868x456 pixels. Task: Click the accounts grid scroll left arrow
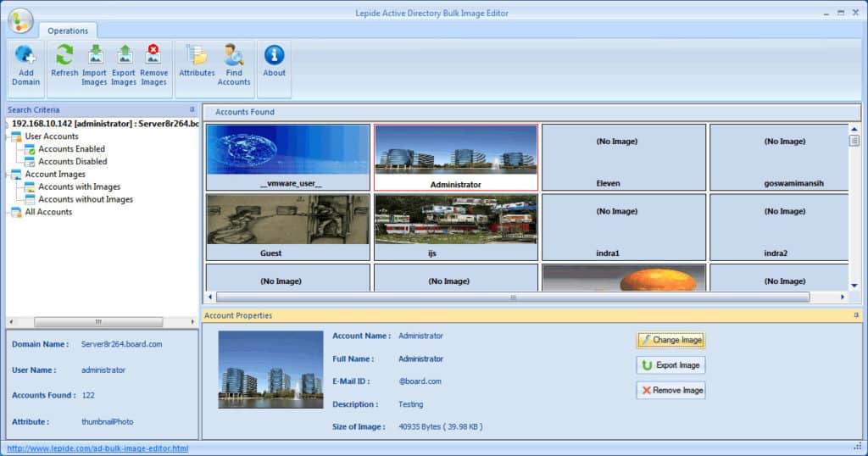(210, 298)
